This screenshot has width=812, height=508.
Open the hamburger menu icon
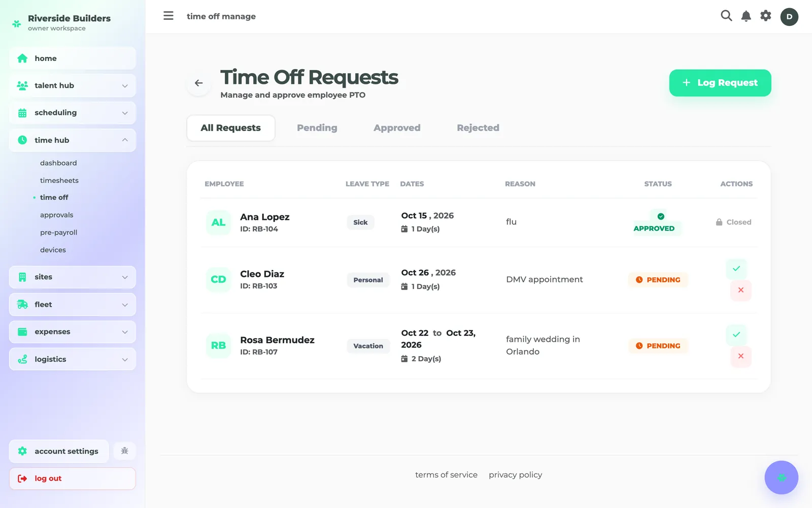[168, 16]
